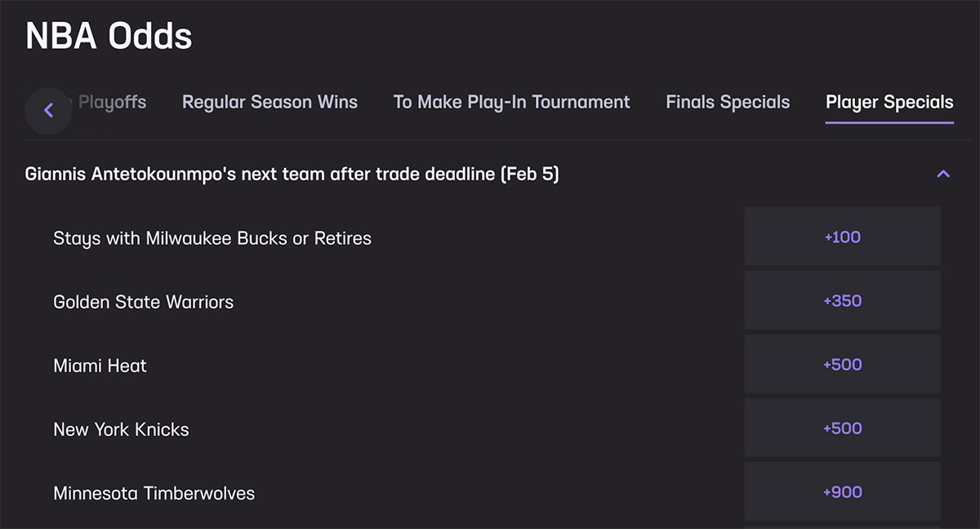Select +350 odds for Golden State Warriors
The height and width of the screenshot is (529, 980).
pos(842,300)
